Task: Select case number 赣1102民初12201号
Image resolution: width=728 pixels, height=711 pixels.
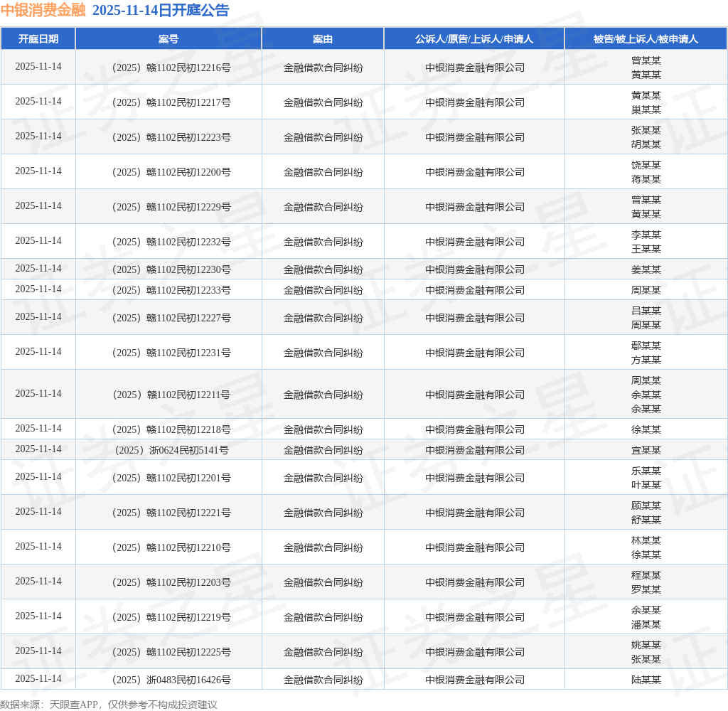Action: (x=171, y=478)
